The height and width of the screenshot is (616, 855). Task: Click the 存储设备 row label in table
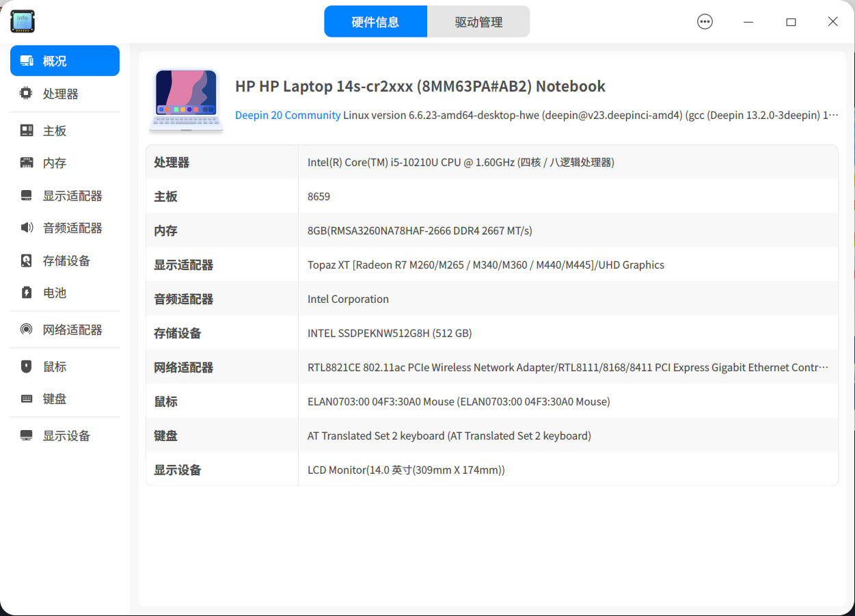(x=178, y=333)
